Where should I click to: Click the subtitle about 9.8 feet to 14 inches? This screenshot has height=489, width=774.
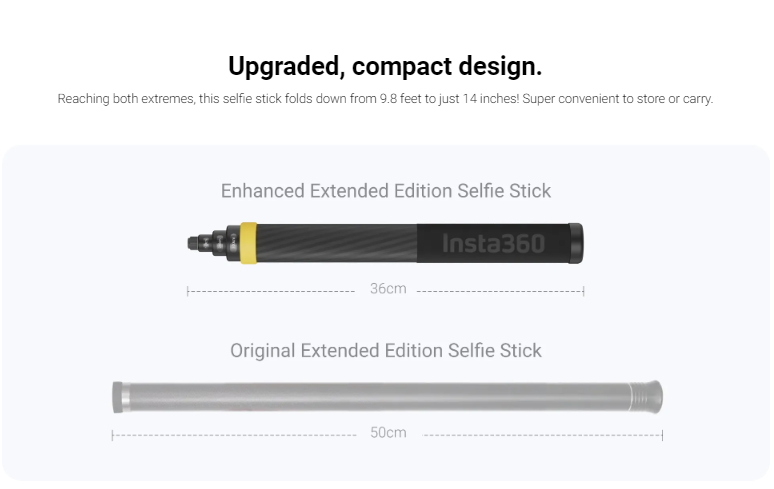[385, 99]
